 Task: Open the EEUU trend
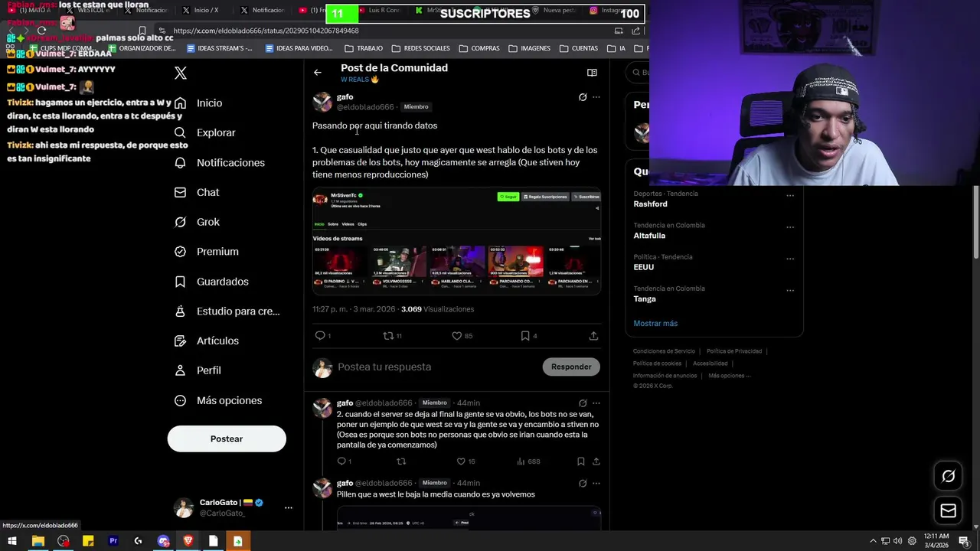[644, 267]
